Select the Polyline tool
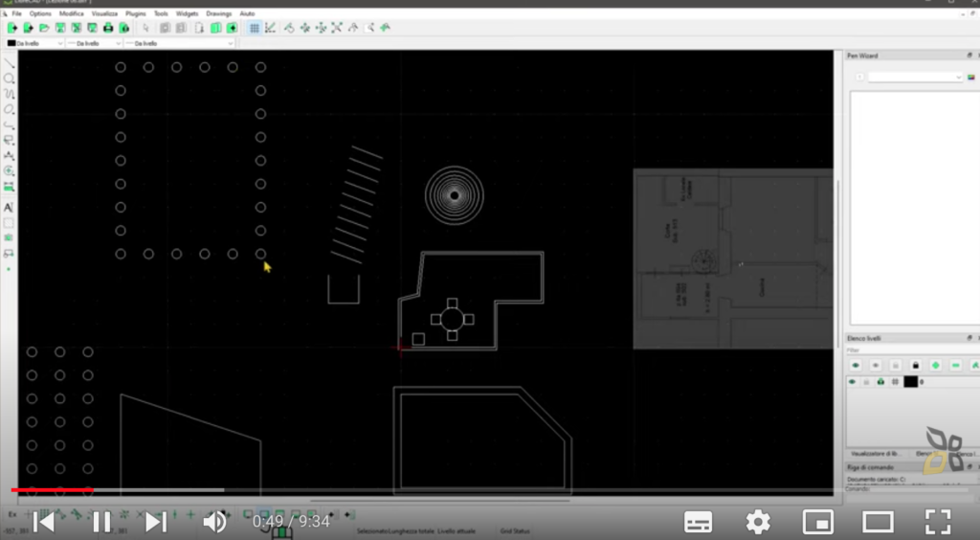Image resolution: width=980 pixels, height=540 pixels. pyautogui.click(x=9, y=125)
